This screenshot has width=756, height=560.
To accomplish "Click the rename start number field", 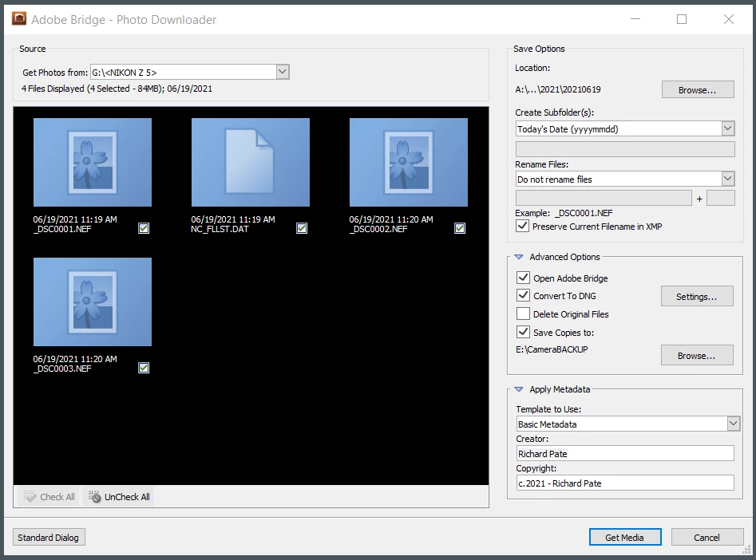I will click(x=721, y=198).
